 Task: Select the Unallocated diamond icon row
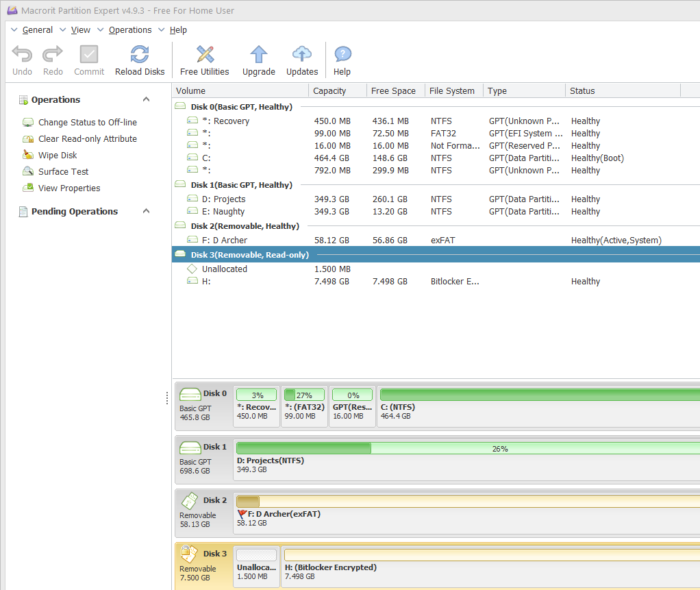pyautogui.click(x=192, y=269)
